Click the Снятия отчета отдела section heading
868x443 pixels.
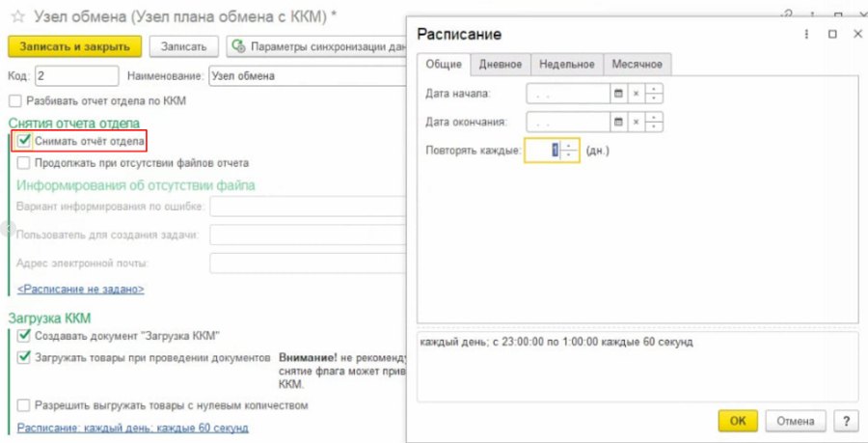(x=74, y=123)
